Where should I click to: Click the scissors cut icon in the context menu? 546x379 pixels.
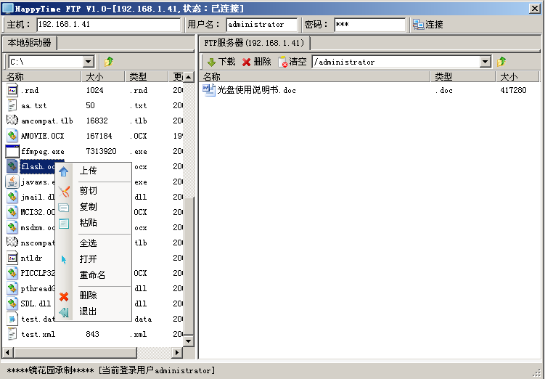click(64, 191)
